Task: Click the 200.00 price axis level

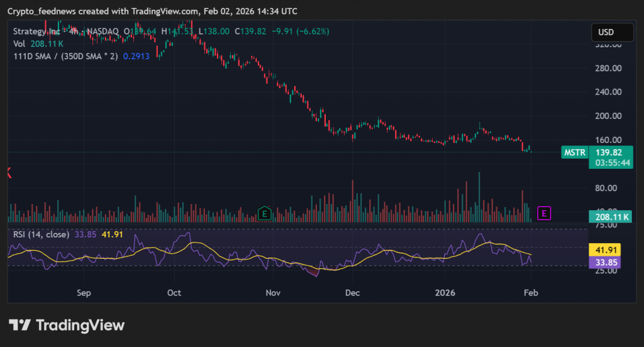Action: 609,116
